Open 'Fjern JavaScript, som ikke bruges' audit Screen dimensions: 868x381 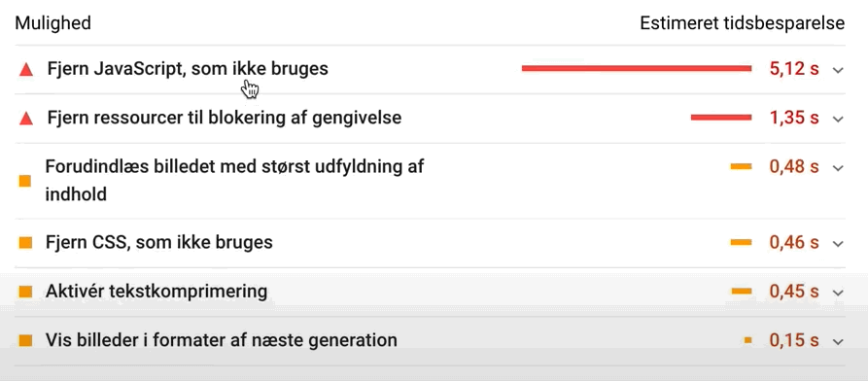coord(188,69)
